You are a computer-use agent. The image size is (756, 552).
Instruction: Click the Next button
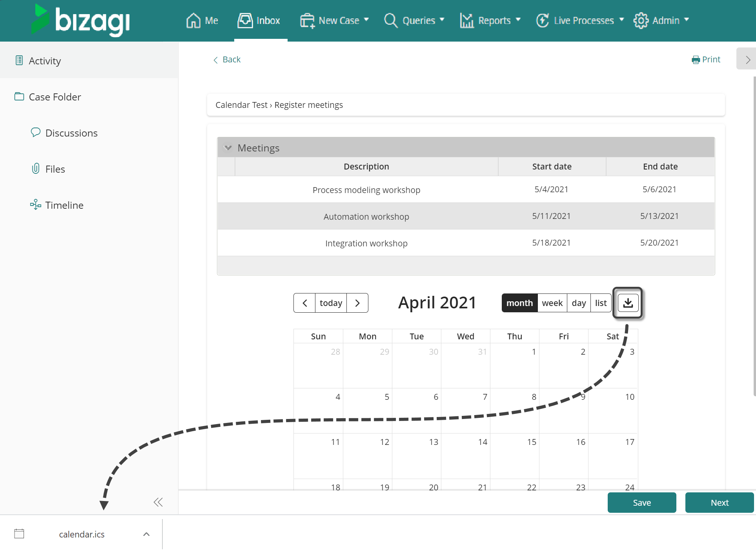click(x=719, y=503)
